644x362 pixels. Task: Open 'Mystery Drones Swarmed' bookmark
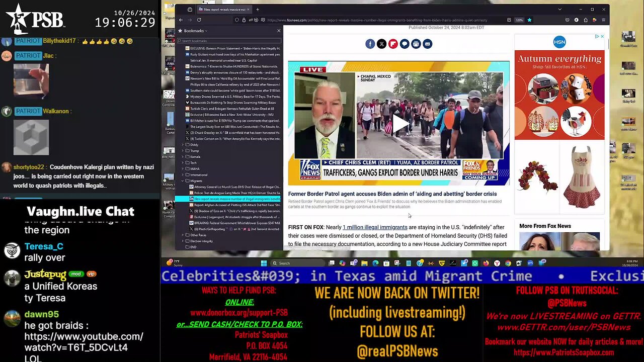pyautogui.click(x=233, y=97)
